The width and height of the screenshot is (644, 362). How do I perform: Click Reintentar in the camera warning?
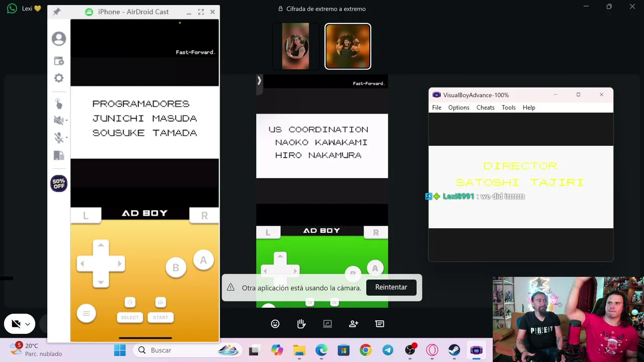click(391, 287)
